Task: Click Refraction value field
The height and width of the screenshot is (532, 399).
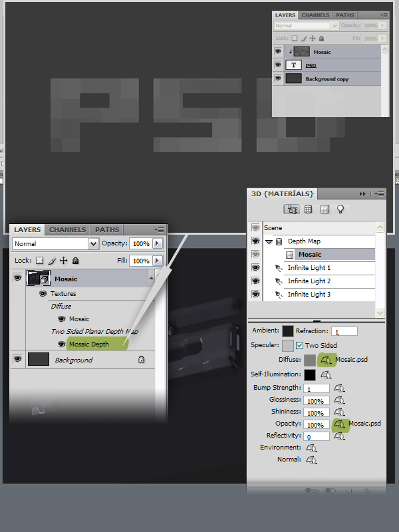Action: pyautogui.click(x=344, y=331)
